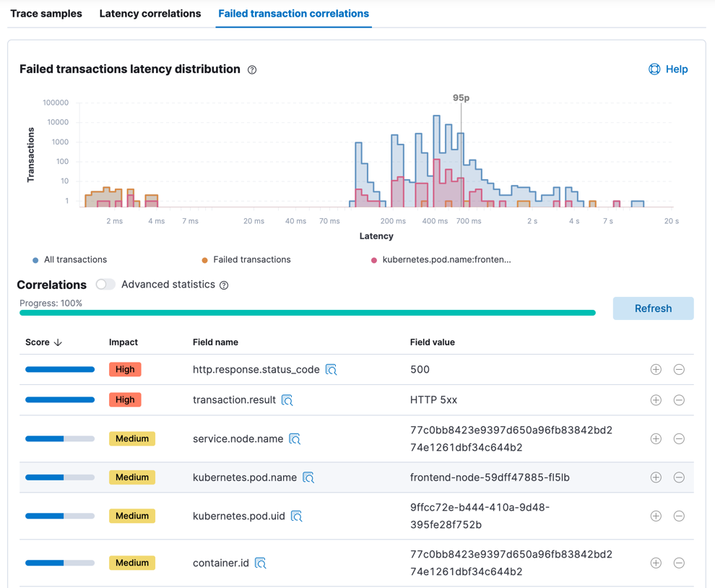This screenshot has width=715, height=588.
Task: Open the Latency correlations tab
Action: tap(149, 13)
